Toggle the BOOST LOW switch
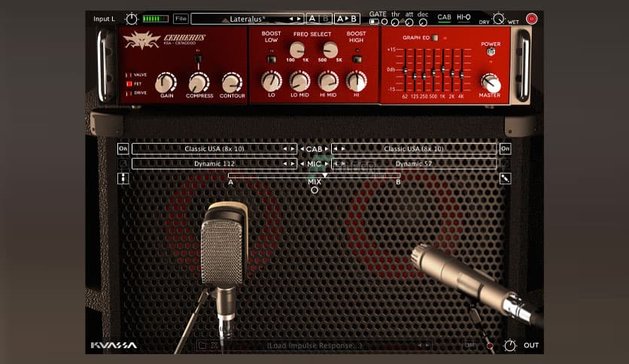Screen dimensions: 629x364 272,59
